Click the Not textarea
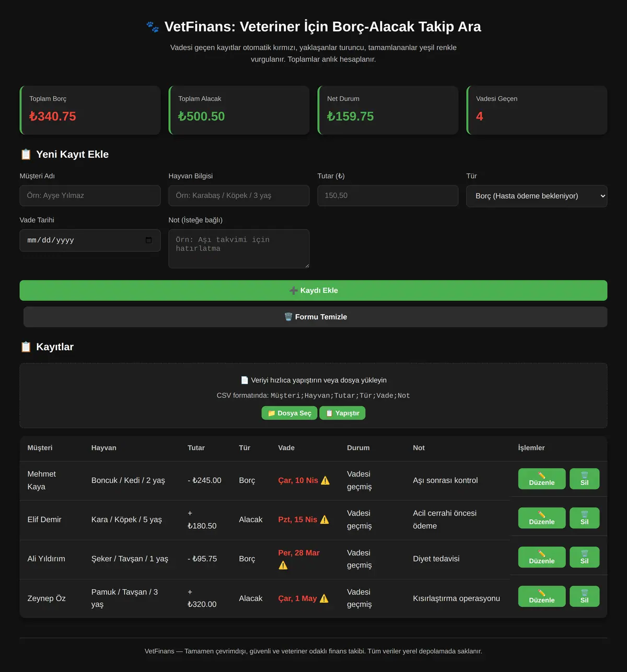 point(239,249)
